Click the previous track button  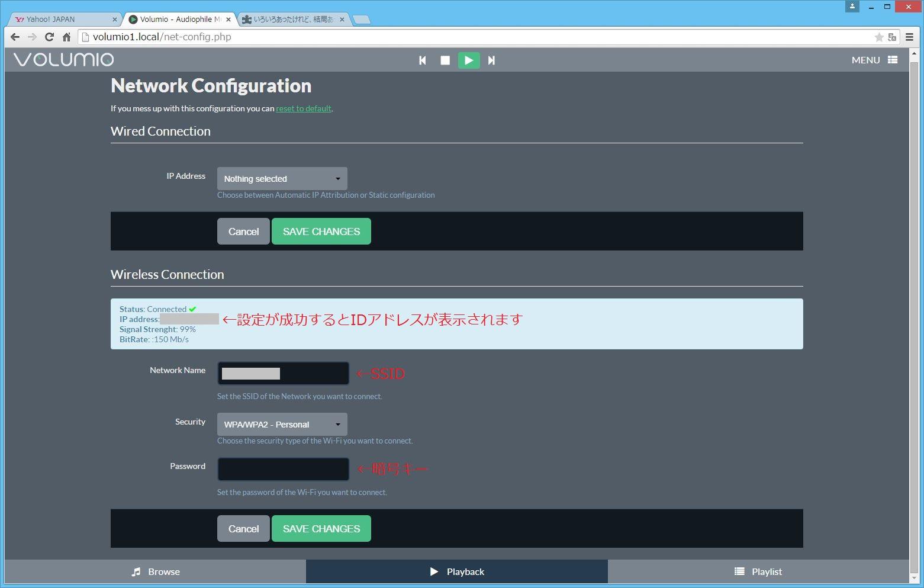pyautogui.click(x=423, y=60)
